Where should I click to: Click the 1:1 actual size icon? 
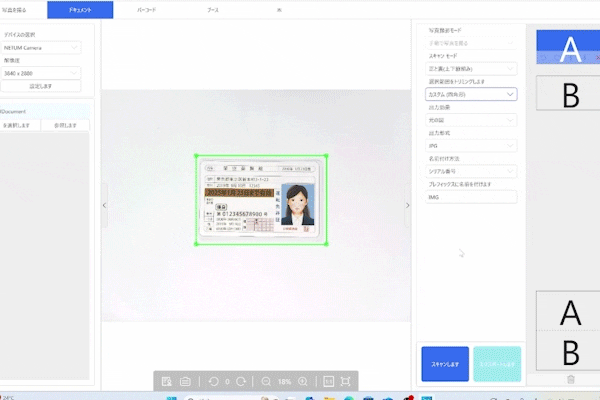point(327,382)
